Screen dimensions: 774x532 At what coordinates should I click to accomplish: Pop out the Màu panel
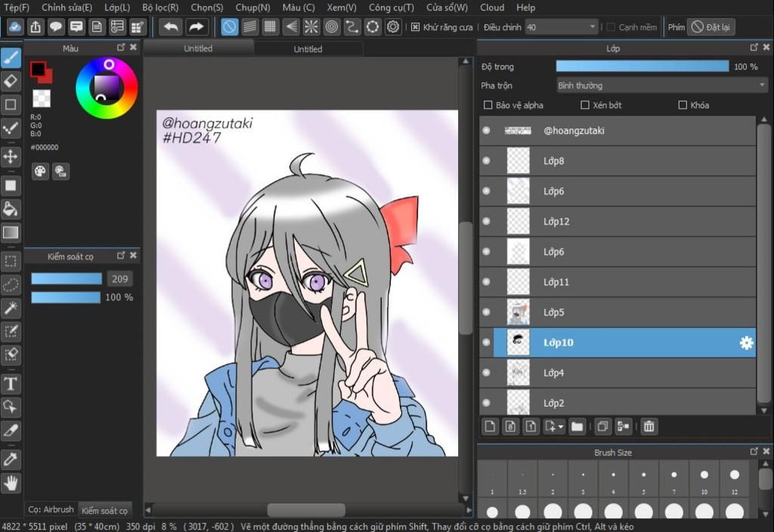[x=121, y=48]
